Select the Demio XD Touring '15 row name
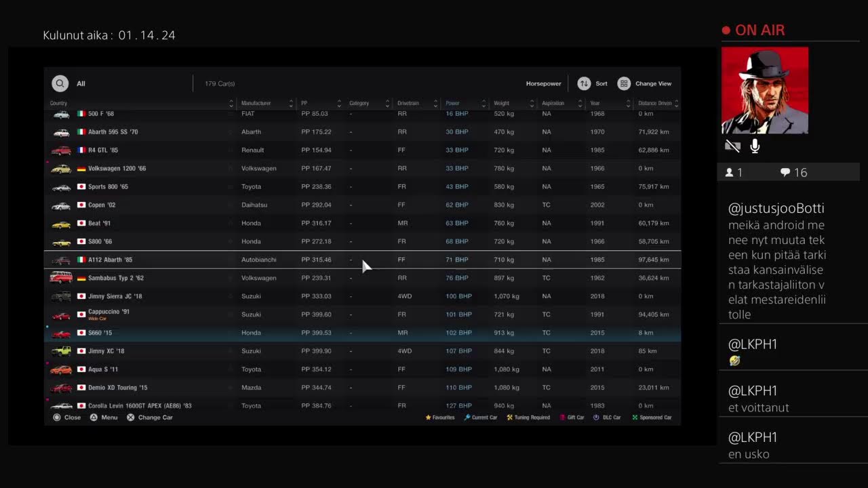Viewport: 868px width, 488px height. [117, 388]
